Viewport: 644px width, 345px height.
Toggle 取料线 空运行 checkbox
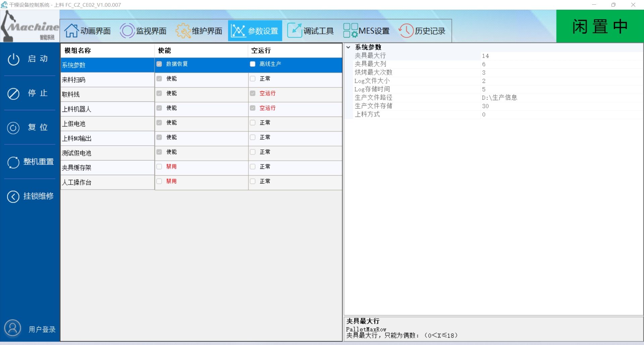coord(253,93)
